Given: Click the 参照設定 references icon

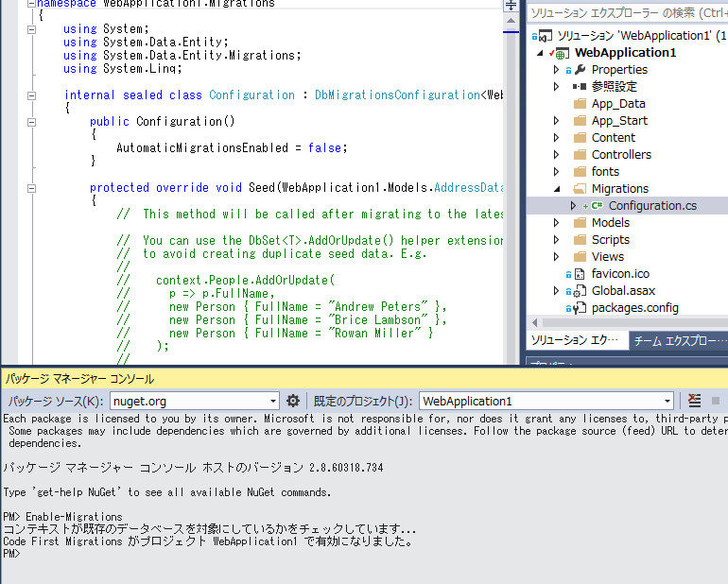Looking at the screenshot, I should (x=580, y=86).
